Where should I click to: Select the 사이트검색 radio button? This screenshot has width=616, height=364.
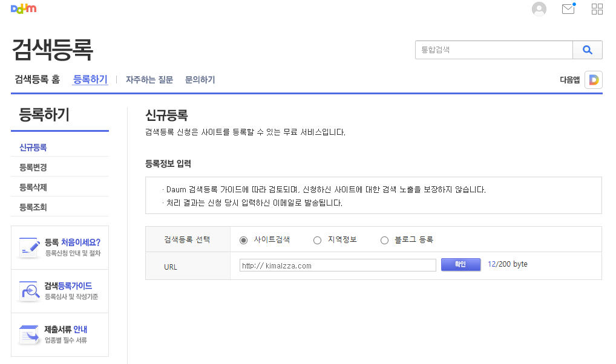[x=244, y=240]
